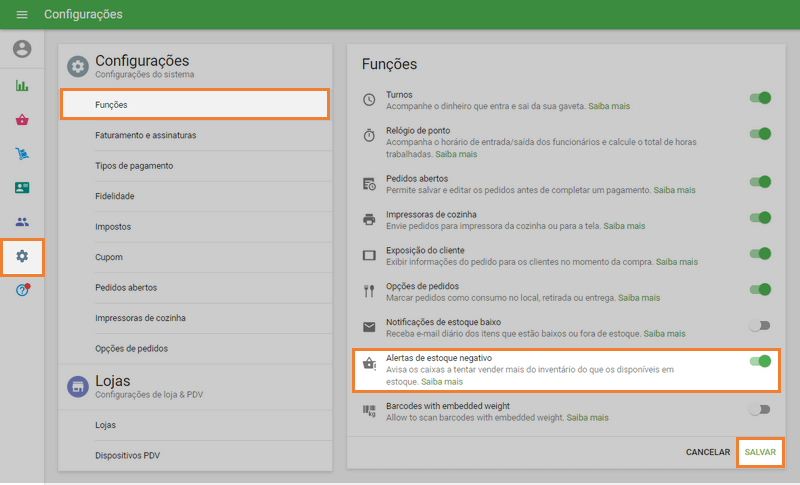Open the reports bar chart icon
Screen dimensions: 800x485
pos(22,86)
